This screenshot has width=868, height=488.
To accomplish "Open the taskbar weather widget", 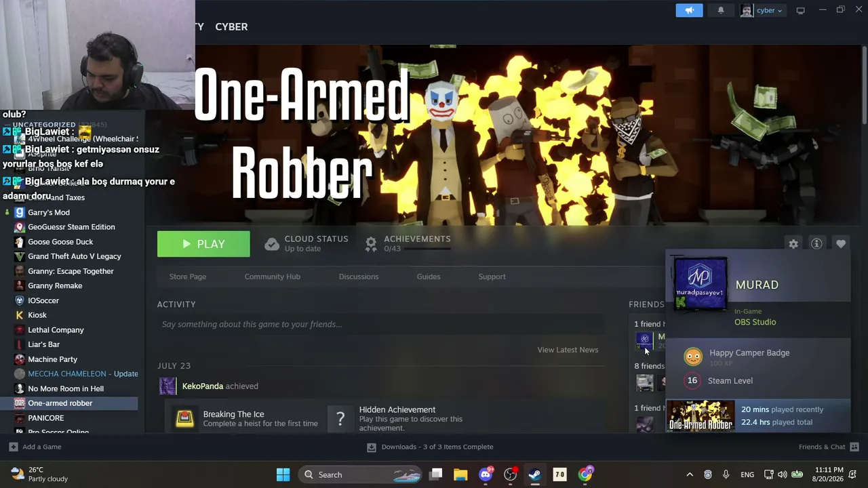I will (39, 474).
